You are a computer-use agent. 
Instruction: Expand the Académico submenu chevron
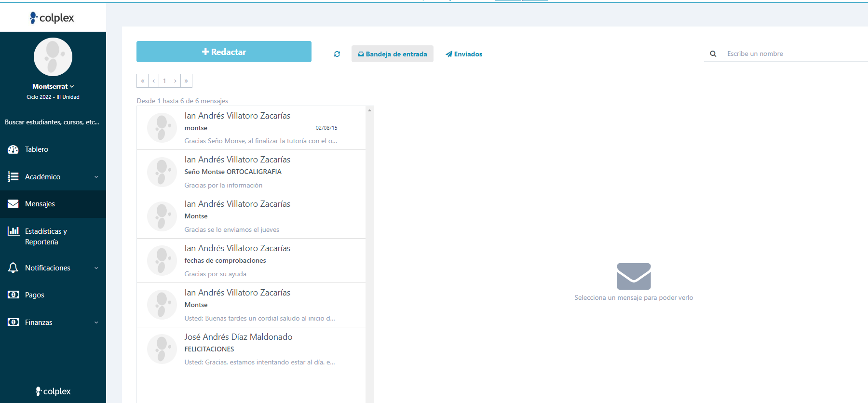96,177
